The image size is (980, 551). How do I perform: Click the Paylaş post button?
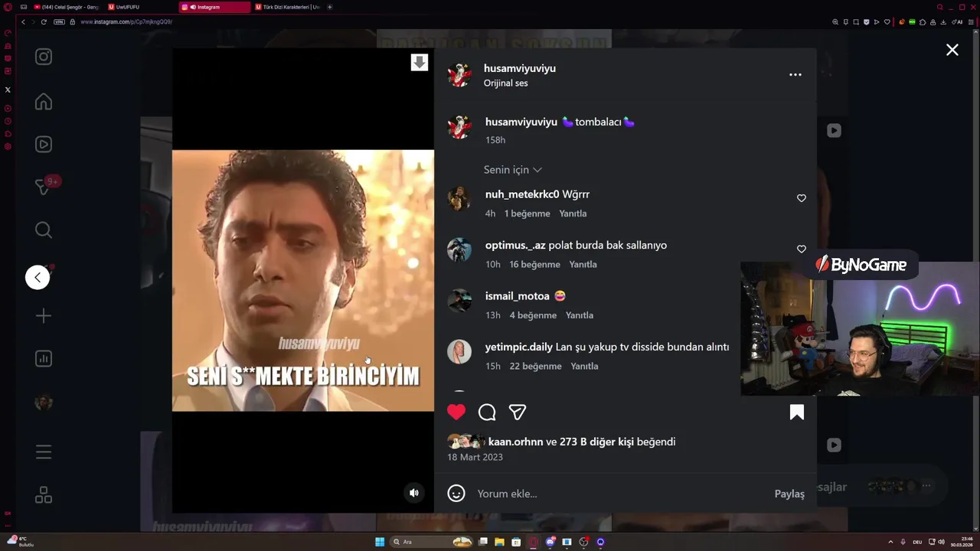(789, 494)
